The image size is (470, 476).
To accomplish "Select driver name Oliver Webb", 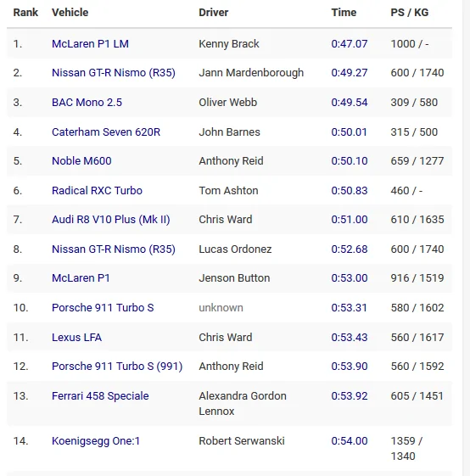I will [228, 103].
